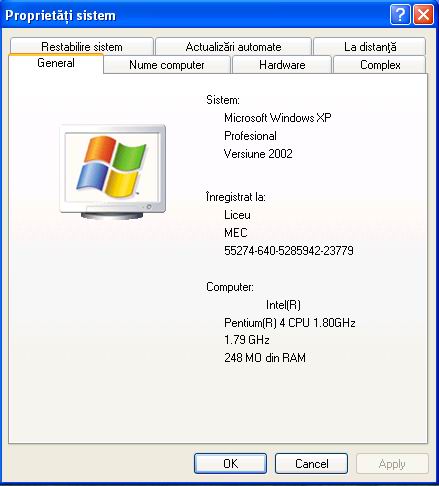The image size is (439, 486).
Task: Open the Hardware tab
Action: 282,65
